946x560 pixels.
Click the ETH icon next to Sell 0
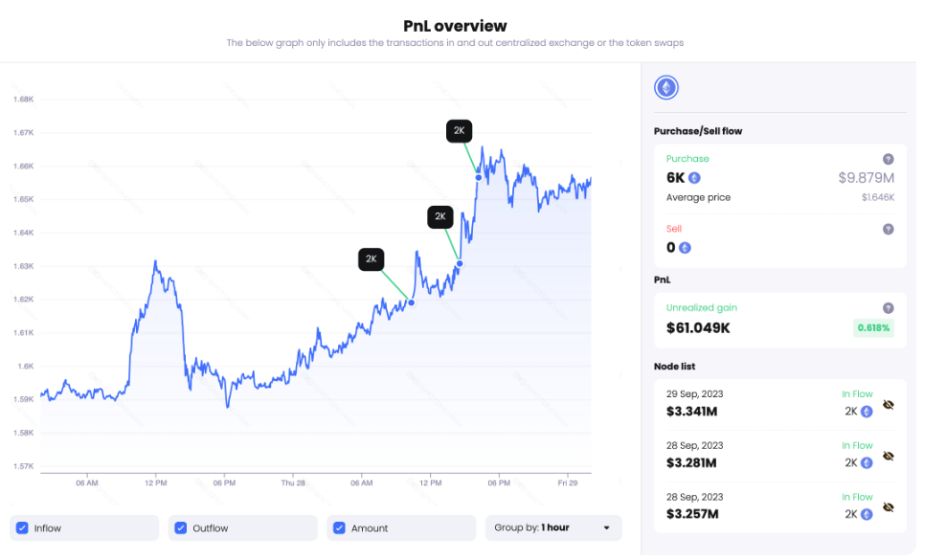pos(685,248)
